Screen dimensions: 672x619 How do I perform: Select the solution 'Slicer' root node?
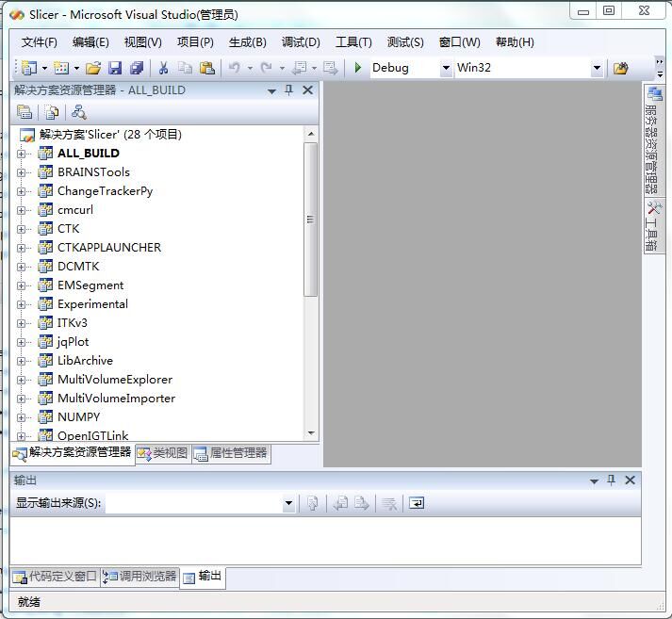point(110,135)
